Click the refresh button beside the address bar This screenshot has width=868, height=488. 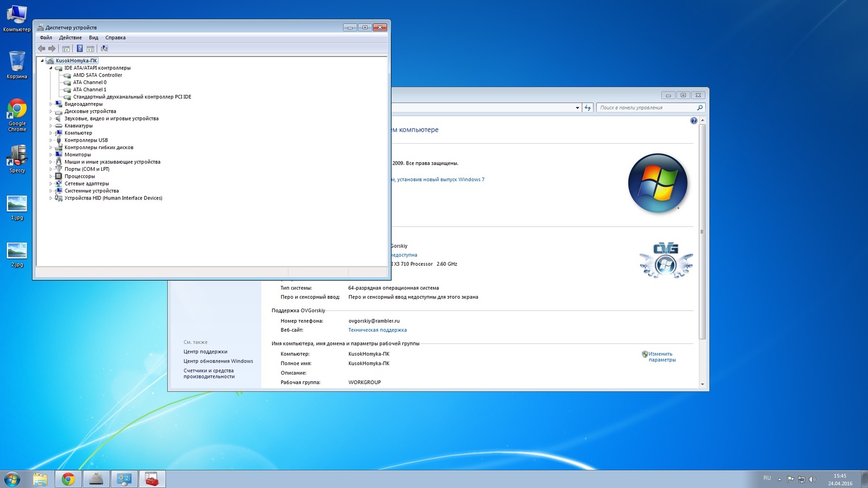click(x=588, y=108)
